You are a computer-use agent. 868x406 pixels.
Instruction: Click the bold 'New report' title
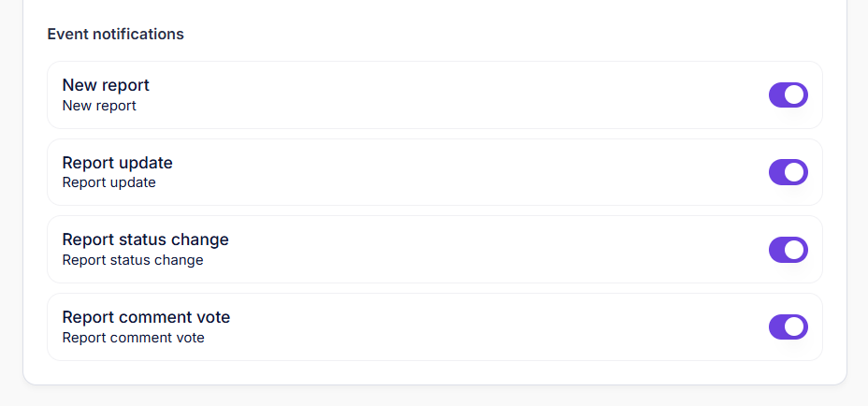[106, 85]
